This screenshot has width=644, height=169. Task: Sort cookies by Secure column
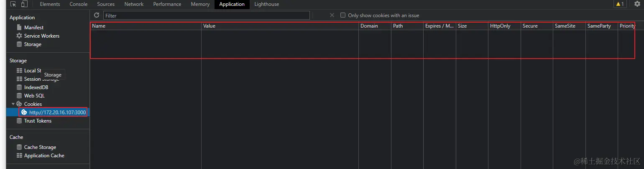[537, 26]
